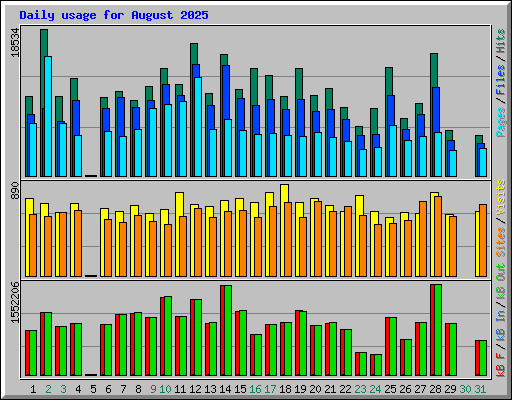This screenshot has height=400, width=512.
Task: Click day label 18 on the x-axis
Action: [285, 389]
